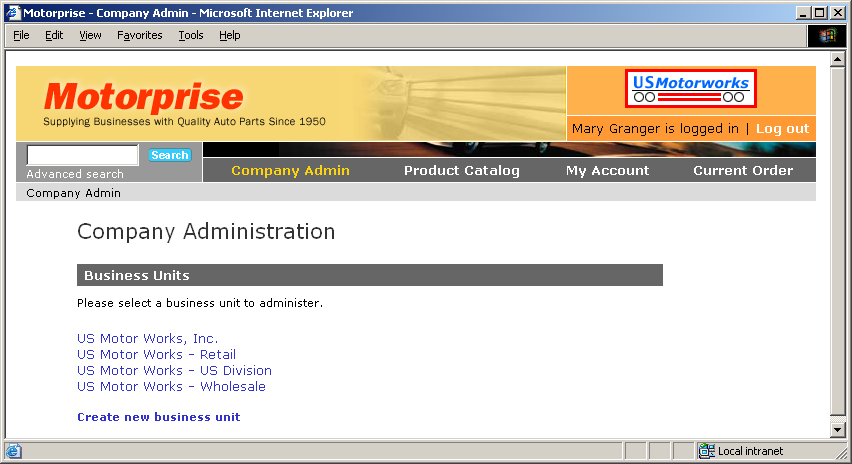Select US Motor Works - Wholesale unit

[171, 387]
